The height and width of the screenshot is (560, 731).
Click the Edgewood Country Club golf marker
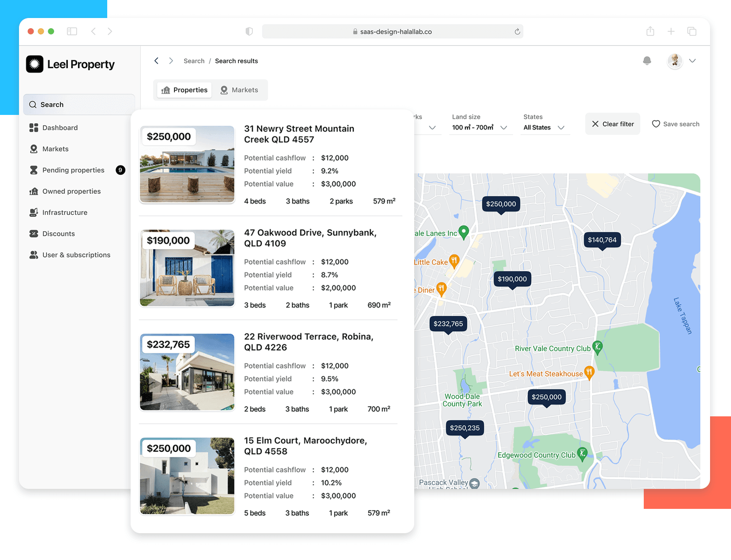(582, 454)
